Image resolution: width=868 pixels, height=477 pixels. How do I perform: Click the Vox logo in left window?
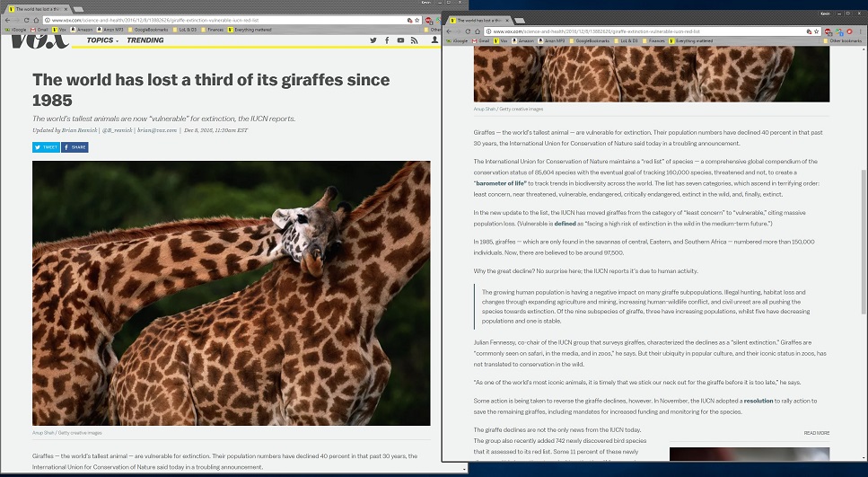(x=41, y=40)
